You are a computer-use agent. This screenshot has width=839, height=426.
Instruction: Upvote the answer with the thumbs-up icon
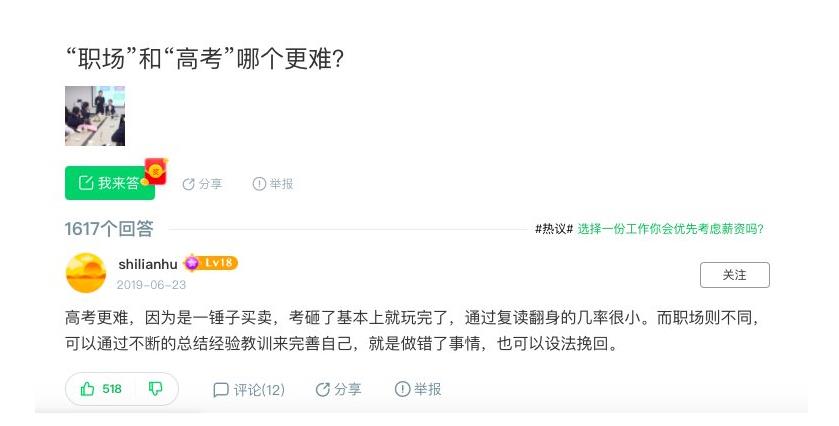[x=100, y=389]
